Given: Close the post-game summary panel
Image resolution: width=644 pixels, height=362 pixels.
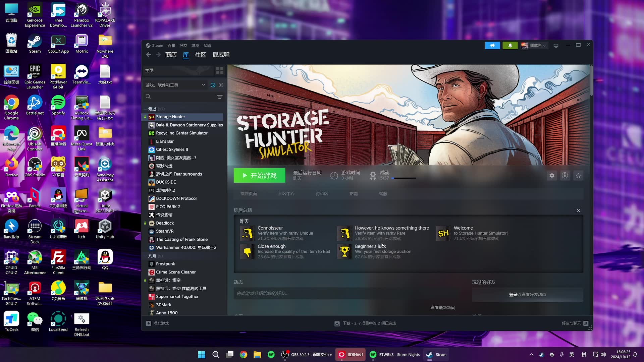Looking at the screenshot, I should (578, 210).
